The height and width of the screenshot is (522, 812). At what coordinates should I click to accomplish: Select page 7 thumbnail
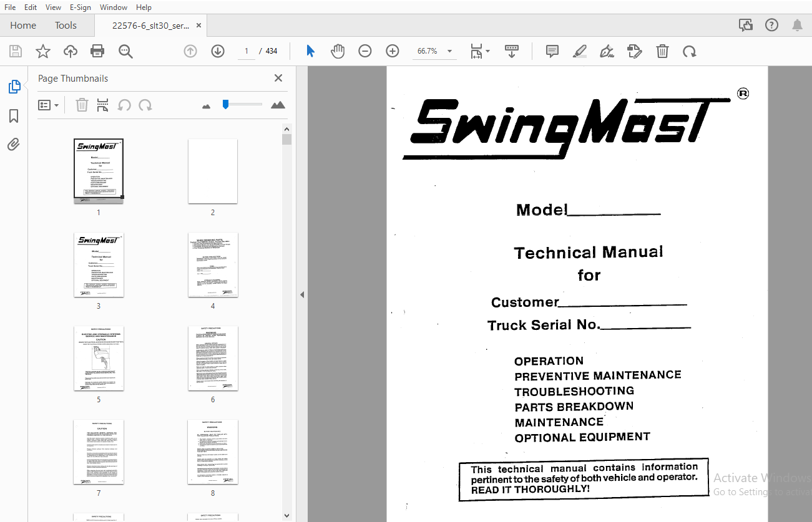click(x=99, y=452)
